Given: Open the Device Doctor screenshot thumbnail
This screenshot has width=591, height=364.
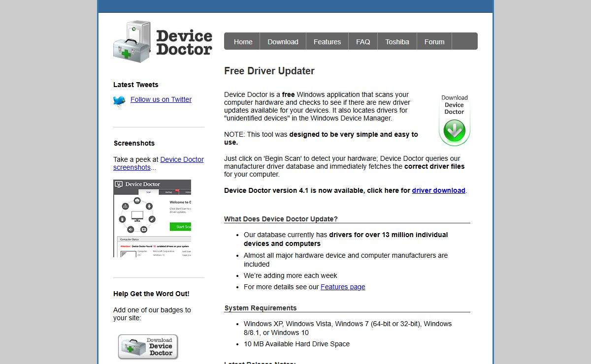Looking at the screenshot, I should click(x=152, y=218).
